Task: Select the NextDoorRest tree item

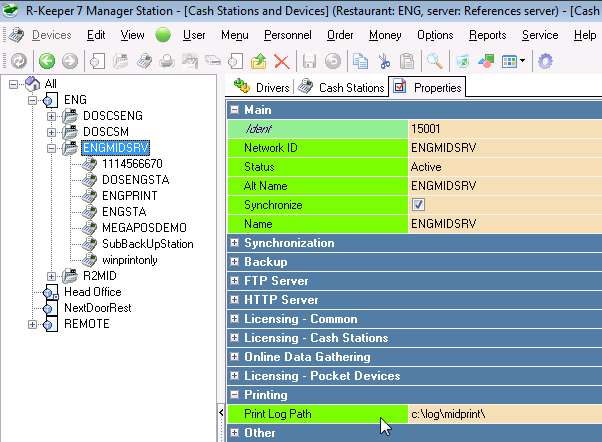Action: click(x=98, y=308)
